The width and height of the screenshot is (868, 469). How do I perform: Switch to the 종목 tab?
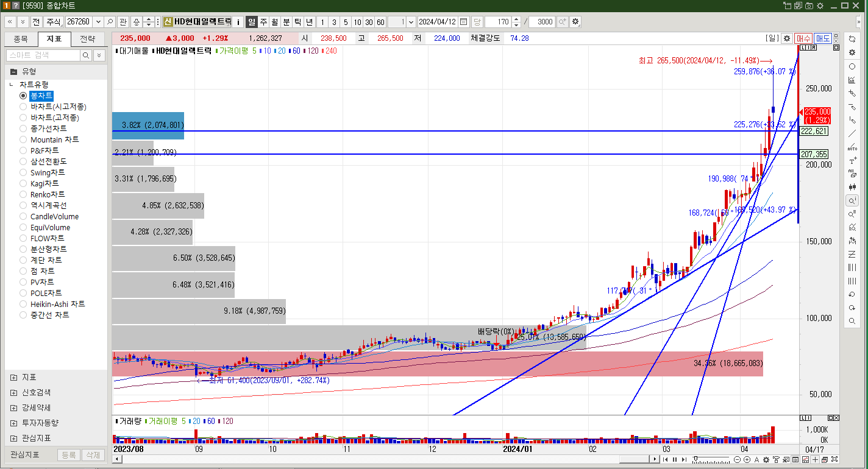click(x=21, y=39)
